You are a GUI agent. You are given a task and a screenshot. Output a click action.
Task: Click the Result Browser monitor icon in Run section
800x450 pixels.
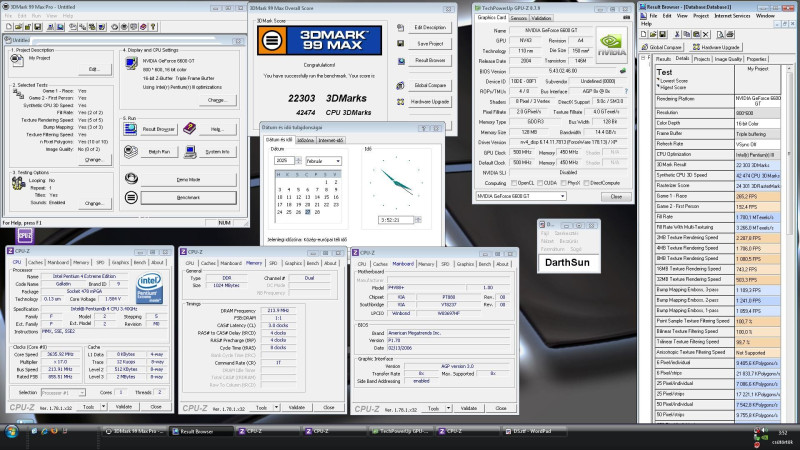point(130,129)
